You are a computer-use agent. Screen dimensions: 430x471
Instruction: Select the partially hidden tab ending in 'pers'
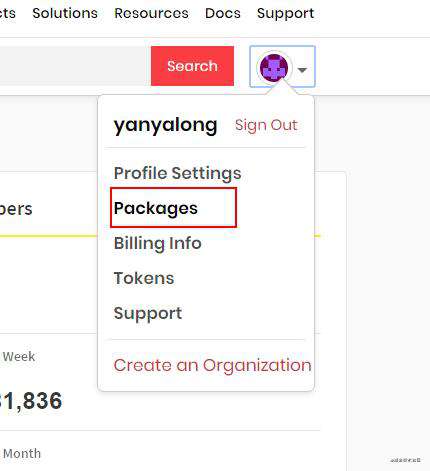pyautogui.click(x=16, y=210)
